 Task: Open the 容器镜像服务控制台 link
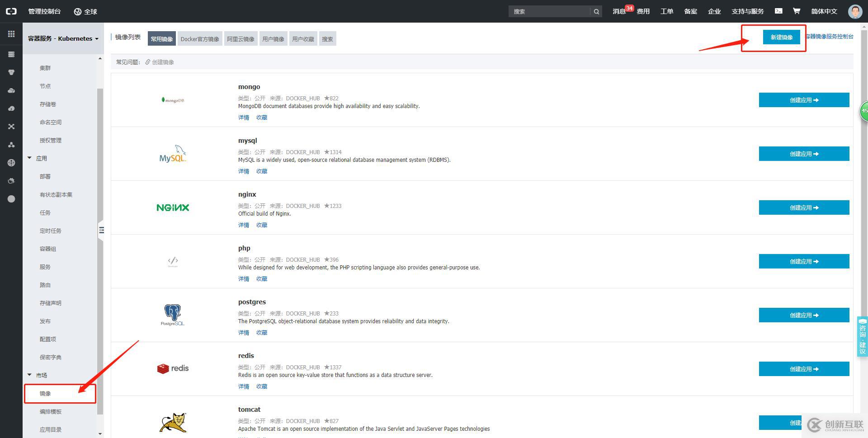tap(830, 37)
